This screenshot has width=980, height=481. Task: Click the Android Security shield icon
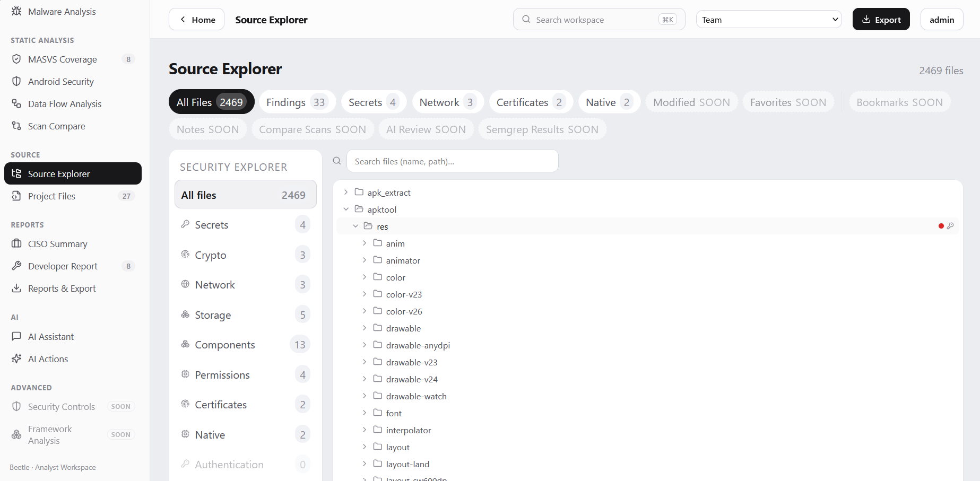tap(16, 81)
